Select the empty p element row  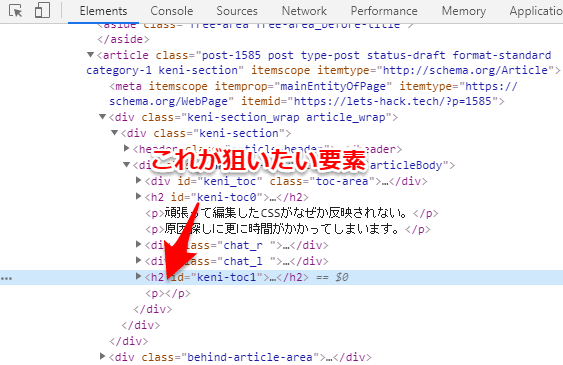[168, 293]
